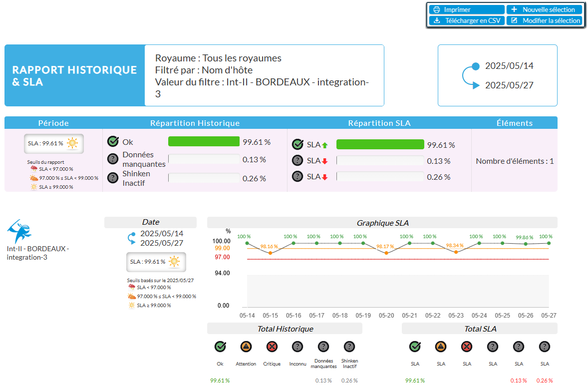
Task: Click the sun icon in Période SLA badge
Action: click(73, 143)
